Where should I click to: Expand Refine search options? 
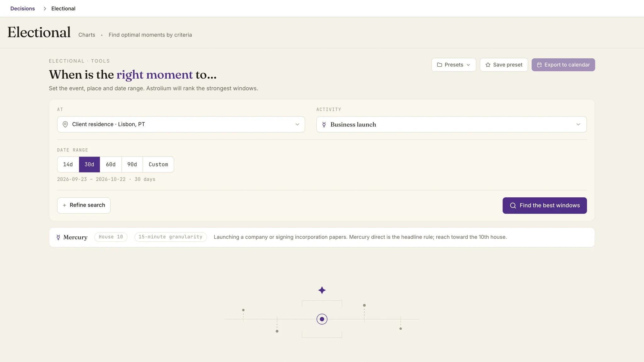84,205
